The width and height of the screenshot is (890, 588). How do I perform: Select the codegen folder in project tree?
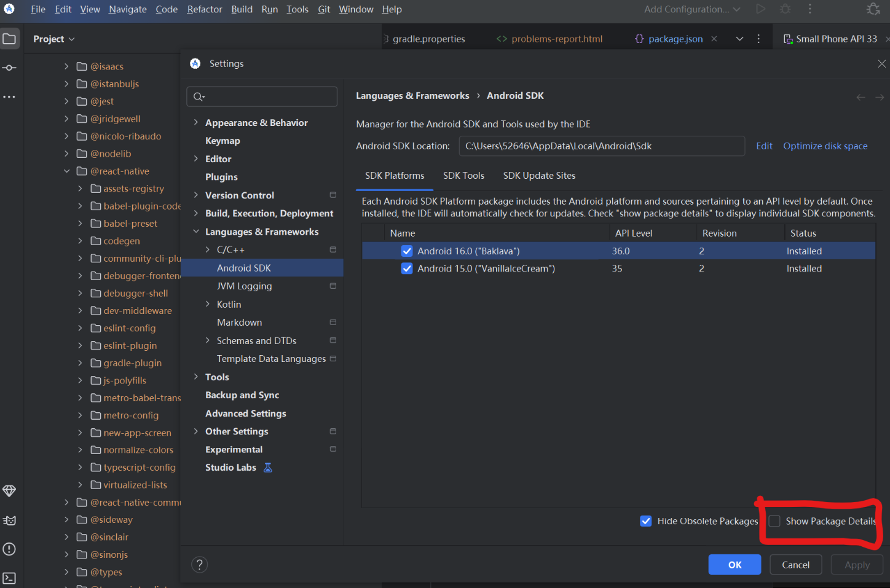click(121, 241)
